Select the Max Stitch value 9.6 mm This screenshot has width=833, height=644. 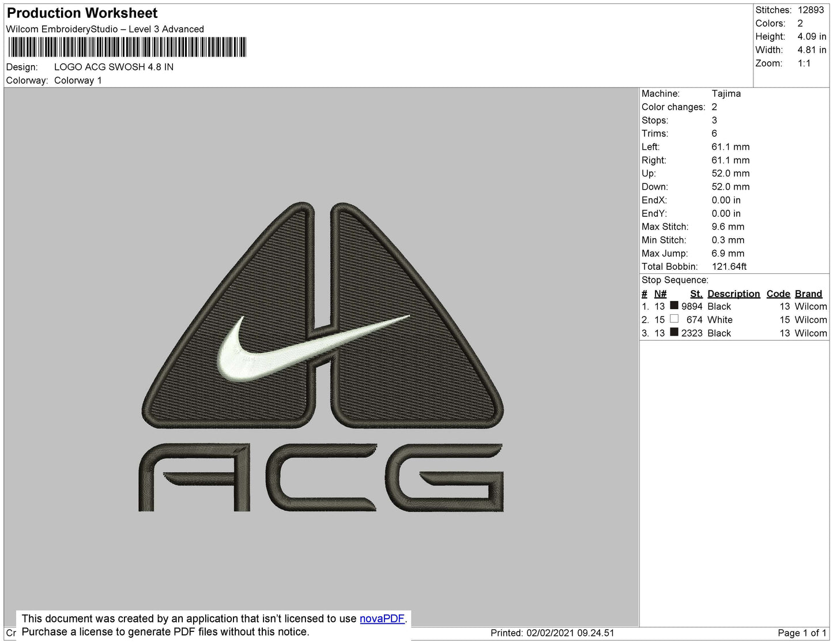click(728, 227)
